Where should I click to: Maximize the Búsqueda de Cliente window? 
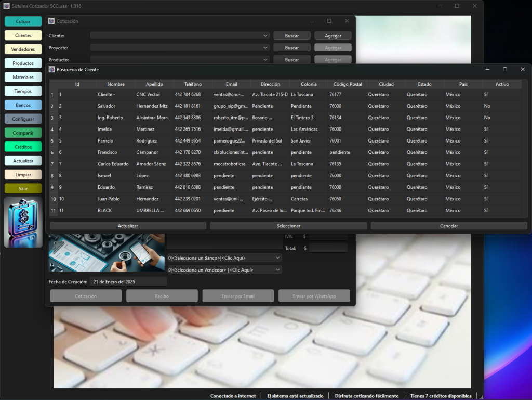[505, 69]
